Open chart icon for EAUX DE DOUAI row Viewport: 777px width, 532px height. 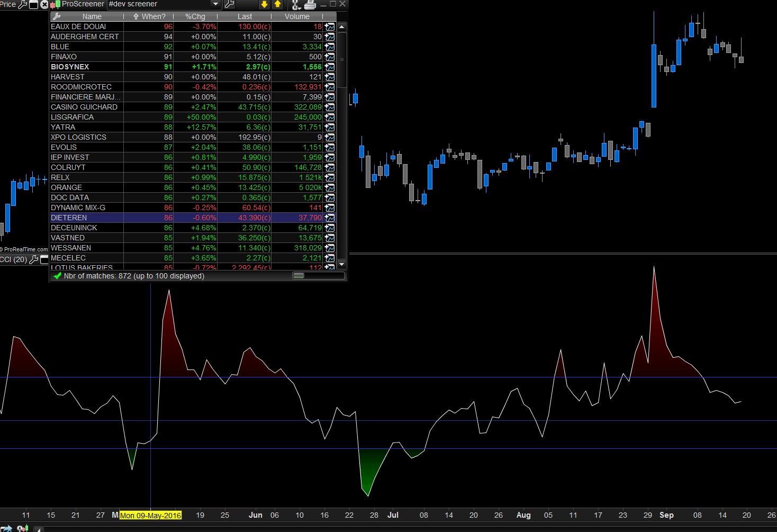330,26
